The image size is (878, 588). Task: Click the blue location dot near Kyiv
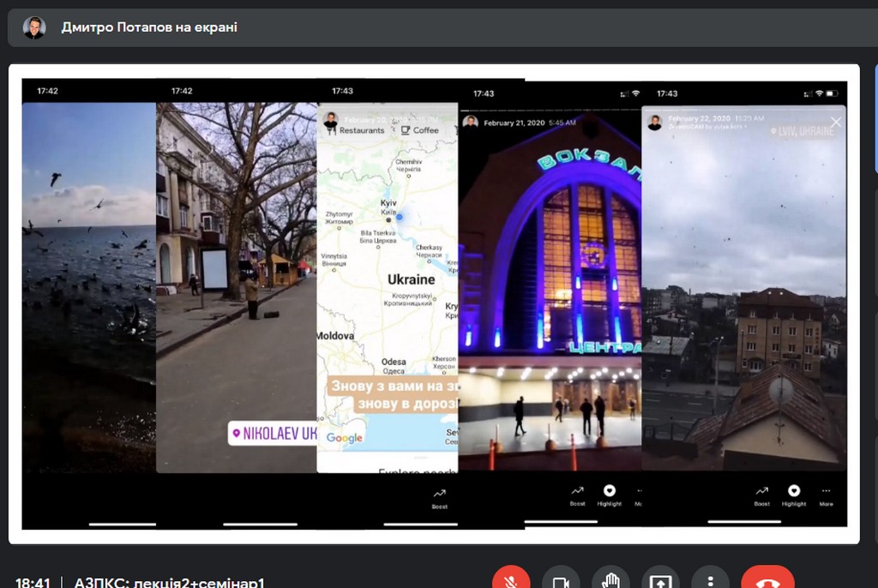[400, 218]
